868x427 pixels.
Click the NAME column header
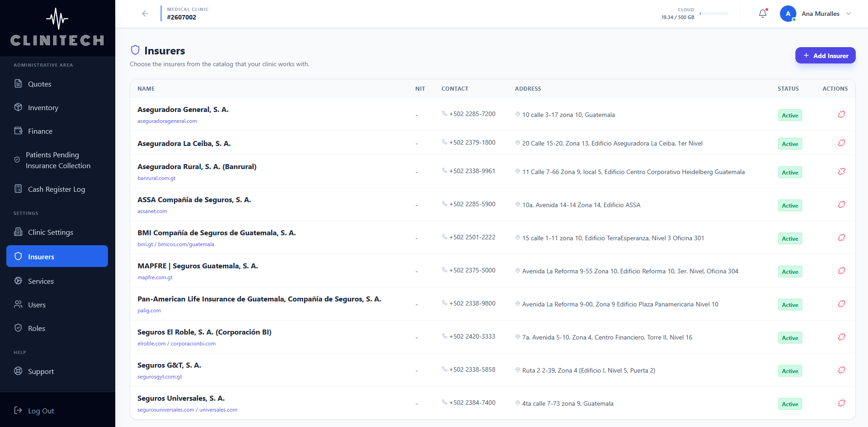(x=146, y=89)
